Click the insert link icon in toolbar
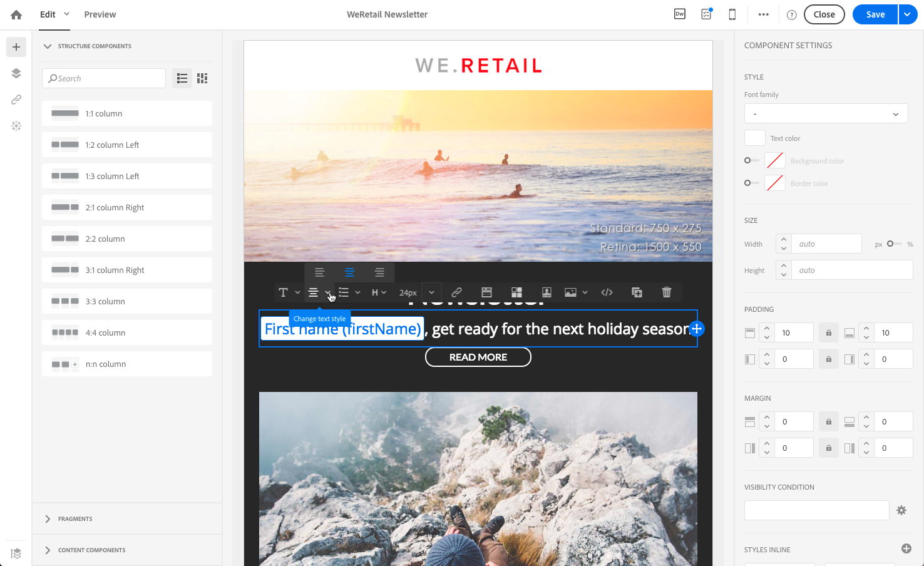 pos(456,292)
